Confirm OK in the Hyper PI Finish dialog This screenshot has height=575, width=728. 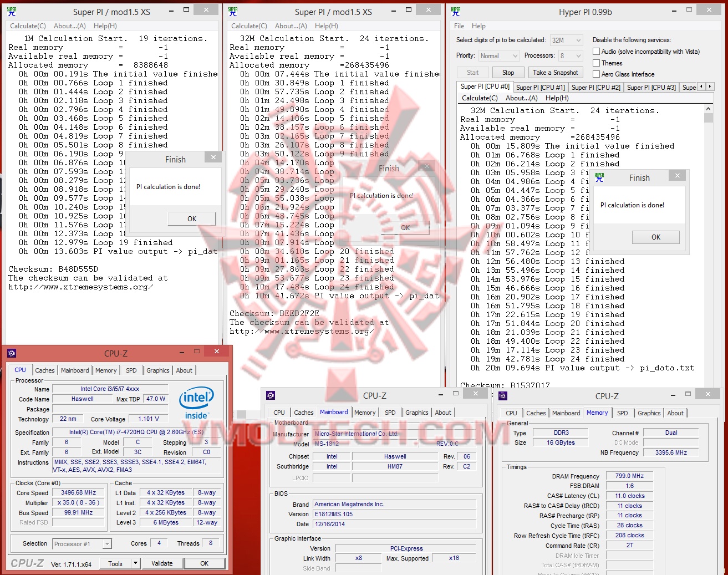tap(656, 237)
